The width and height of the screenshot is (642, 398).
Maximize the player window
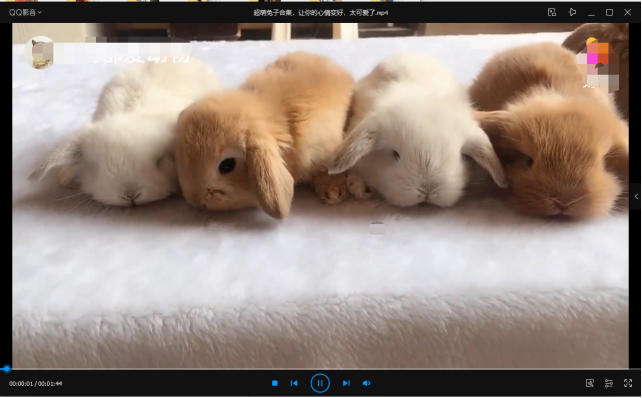(x=609, y=12)
